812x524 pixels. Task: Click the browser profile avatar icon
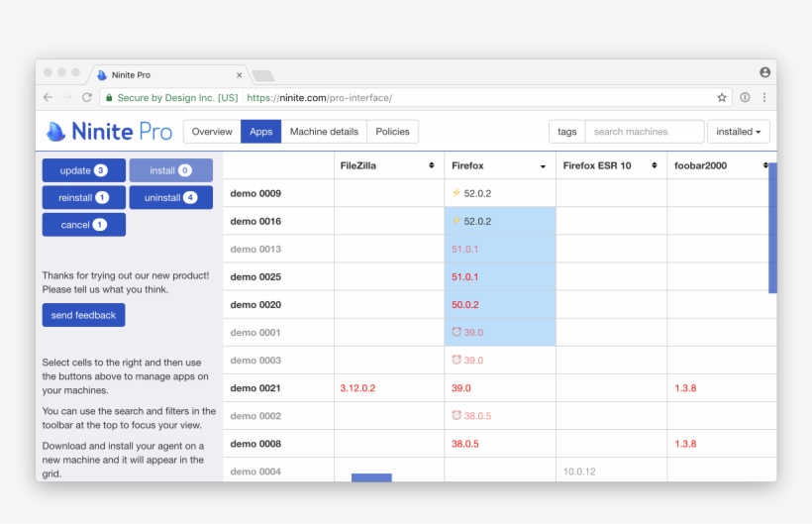coord(764,72)
